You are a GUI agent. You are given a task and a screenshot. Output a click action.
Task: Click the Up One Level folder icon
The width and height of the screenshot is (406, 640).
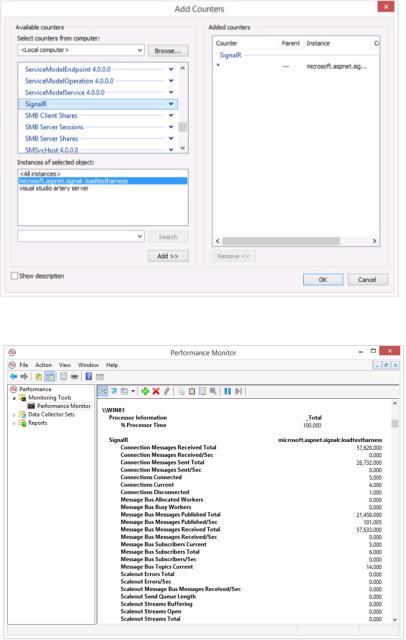(x=38, y=376)
